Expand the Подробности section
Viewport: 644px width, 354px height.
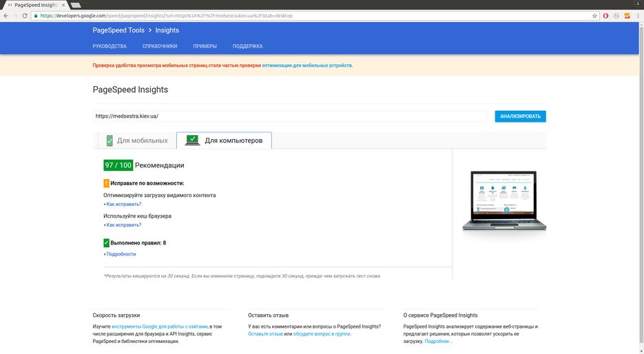pos(120,254)
